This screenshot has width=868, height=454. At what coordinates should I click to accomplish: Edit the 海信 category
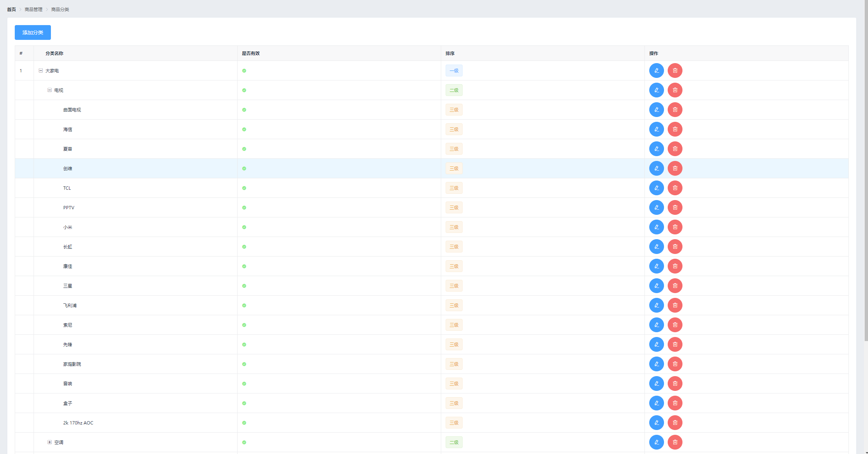point(657,129)
